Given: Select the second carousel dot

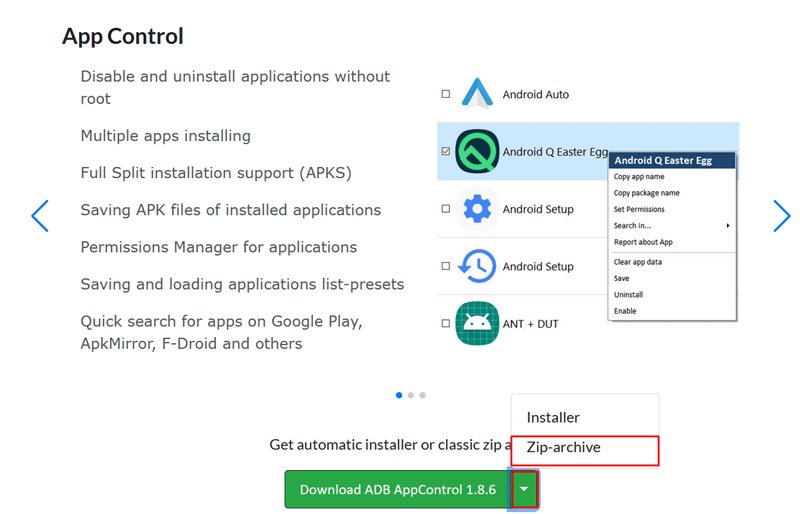Looking at the screenshot, I should click(411, 395).
